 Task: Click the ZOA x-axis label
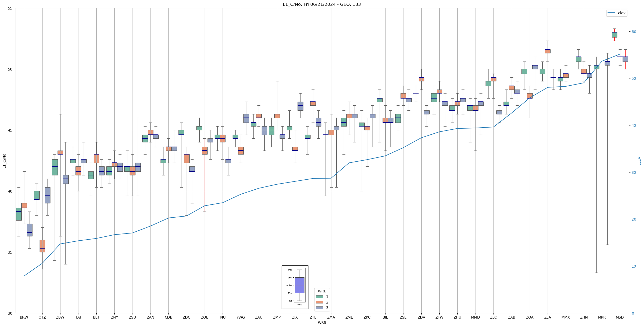click(530, 317)
